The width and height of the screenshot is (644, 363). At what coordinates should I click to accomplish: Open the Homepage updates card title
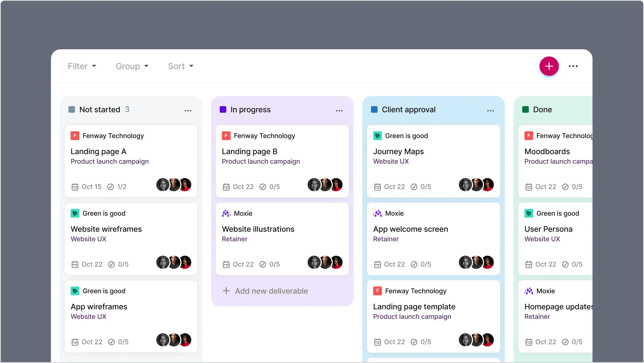[558, 306]
